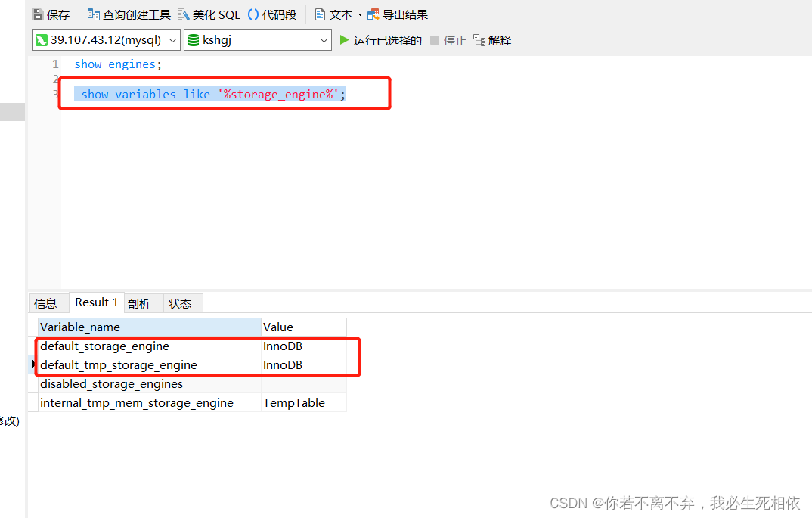
Task: Open the Query Builder tool (查询创建工具)
Action: pos(129,14)
